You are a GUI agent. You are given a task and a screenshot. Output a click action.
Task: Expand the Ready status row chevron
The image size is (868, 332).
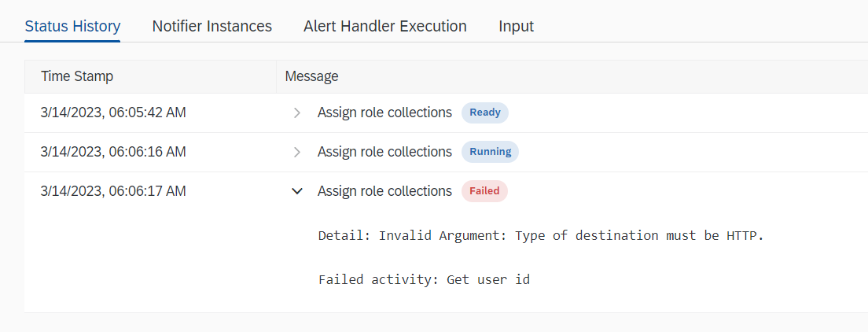[296, 113]
